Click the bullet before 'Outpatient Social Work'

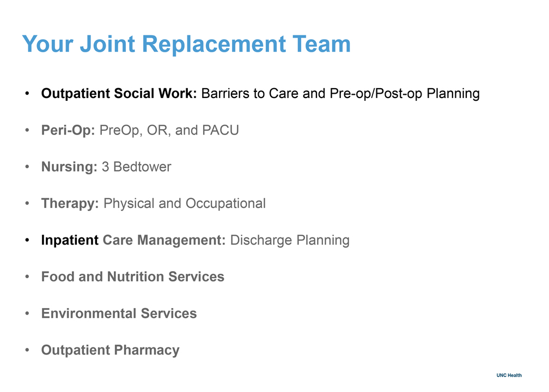click(27, 94)
